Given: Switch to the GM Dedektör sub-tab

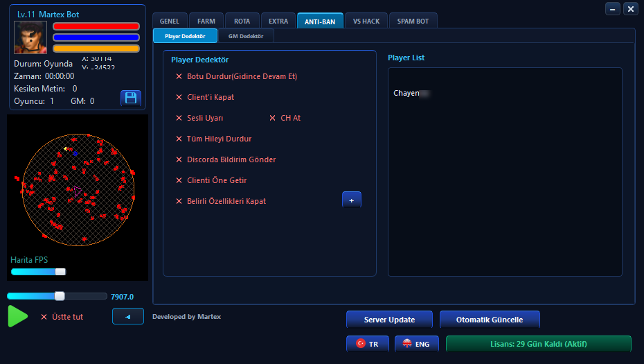Looking at the screenshot, I should 246,36.
